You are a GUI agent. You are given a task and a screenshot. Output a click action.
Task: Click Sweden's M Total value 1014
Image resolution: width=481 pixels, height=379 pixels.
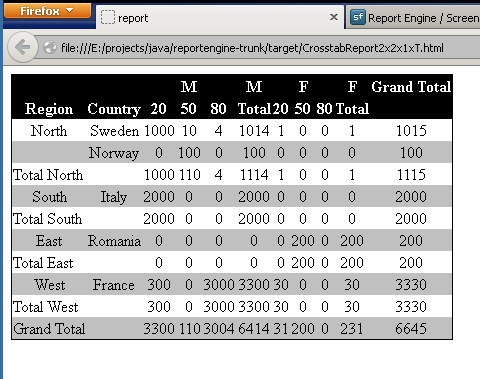point(254,131)
